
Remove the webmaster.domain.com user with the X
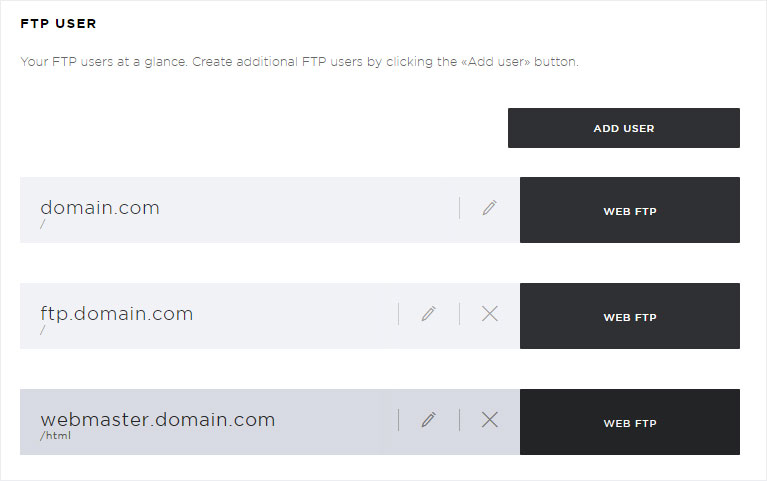click(490, 420)
